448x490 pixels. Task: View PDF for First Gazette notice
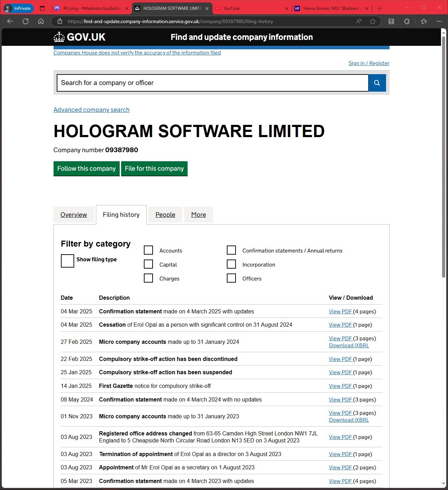tap(341, 386)
